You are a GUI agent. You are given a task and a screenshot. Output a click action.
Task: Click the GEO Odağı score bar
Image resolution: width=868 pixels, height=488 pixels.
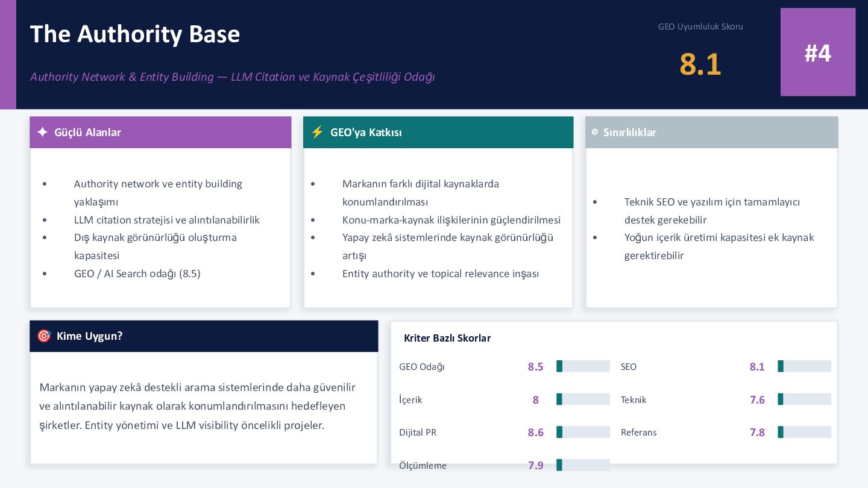point(583,366)
